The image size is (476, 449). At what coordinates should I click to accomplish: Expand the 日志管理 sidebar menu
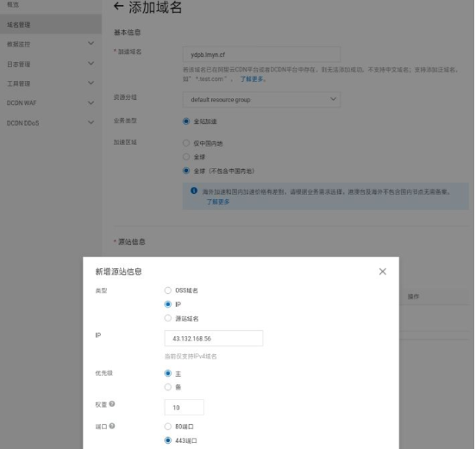pyautogui.click(x=91, y=64)
